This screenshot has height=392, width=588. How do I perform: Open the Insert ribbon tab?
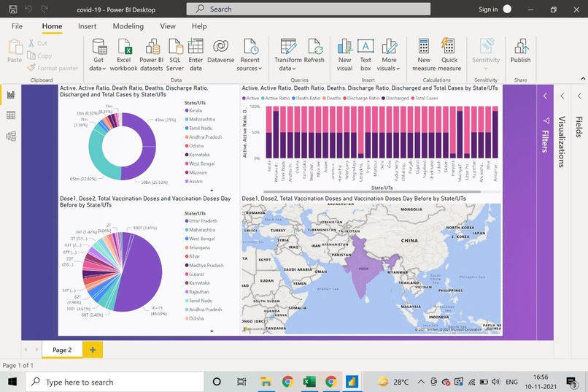click(87, 26)
